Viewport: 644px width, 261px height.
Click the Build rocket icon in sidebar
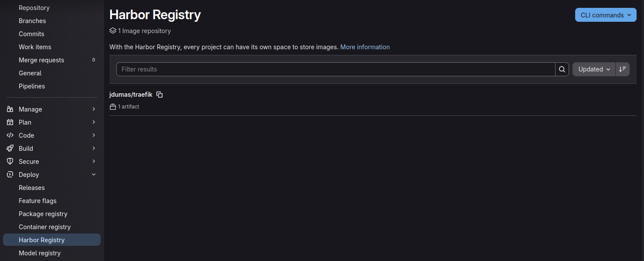[x=10, y=149]
